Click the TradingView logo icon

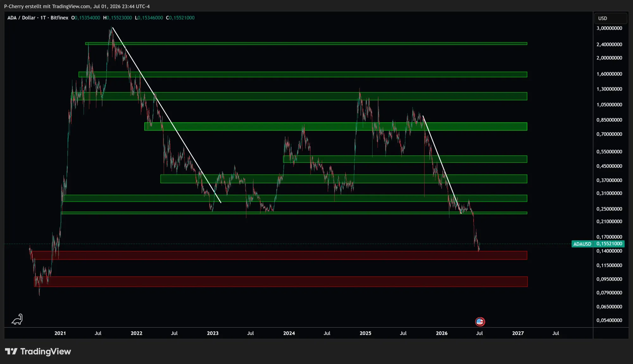pos(11,351)
